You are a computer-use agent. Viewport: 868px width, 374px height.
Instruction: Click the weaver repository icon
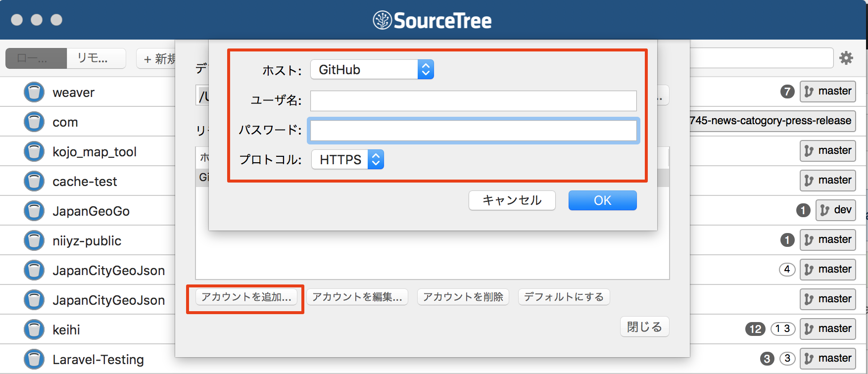click(x=34, y=92)
